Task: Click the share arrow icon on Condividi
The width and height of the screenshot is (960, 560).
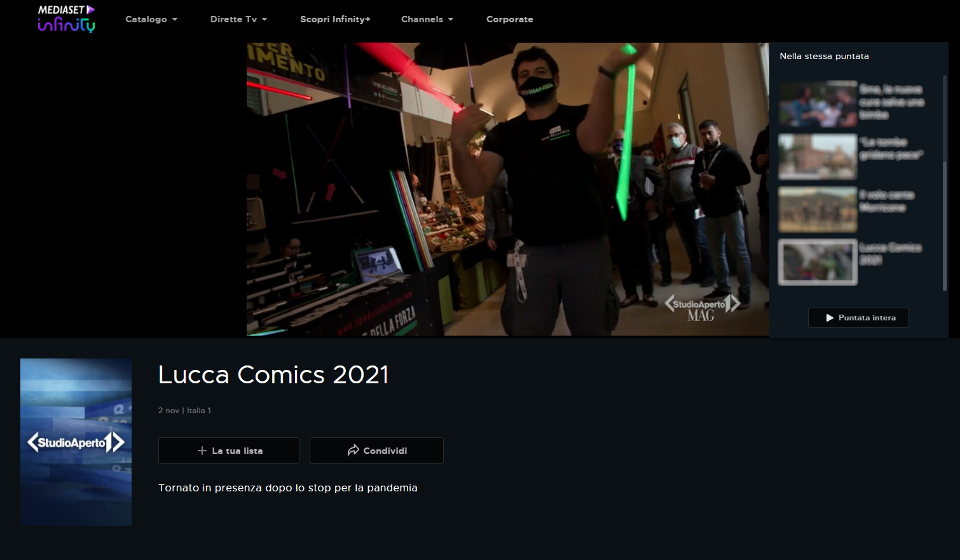Action: (353, 450)
